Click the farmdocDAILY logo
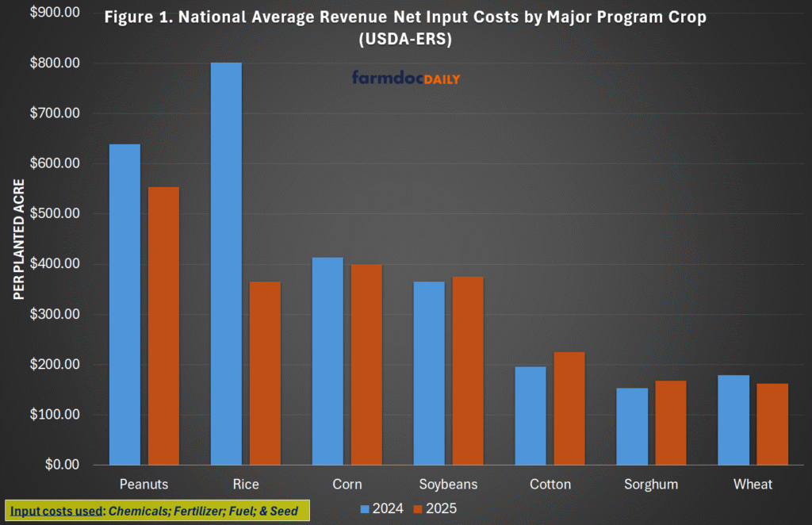 (x=405, y=79)
